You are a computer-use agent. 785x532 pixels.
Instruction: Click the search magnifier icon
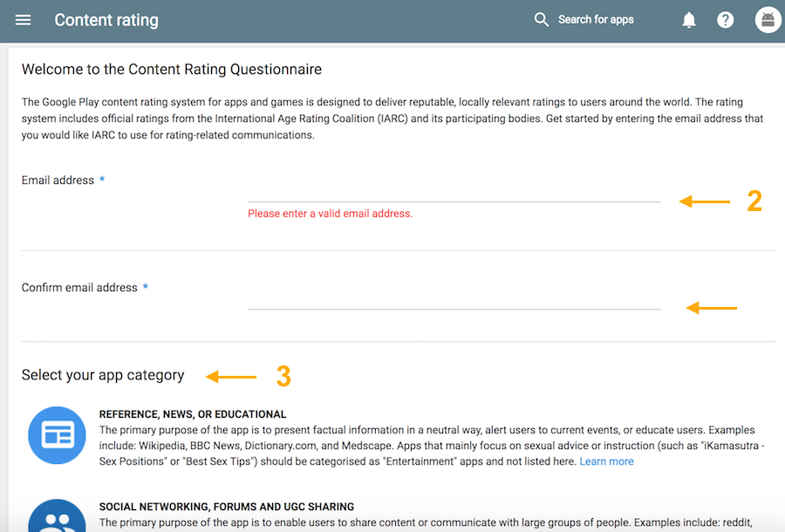[x=542, y=20]
